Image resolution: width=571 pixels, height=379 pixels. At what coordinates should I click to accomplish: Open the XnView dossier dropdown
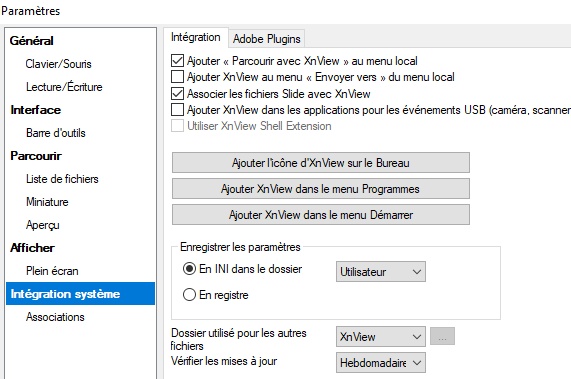pyautogui.click(x=381, y=336)
